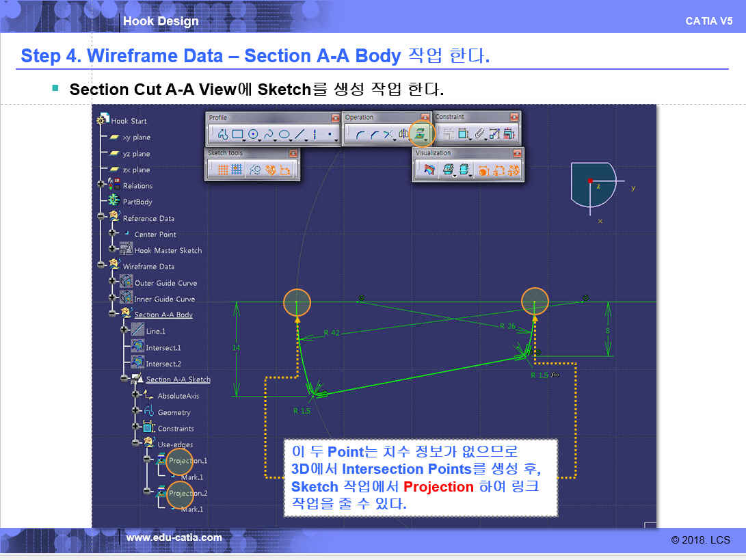The height and width of the screenshot is (560, 746).
Task: Select Section A-A Sketch in the tree
Action: pyautogui.click(x=178, y=379)
